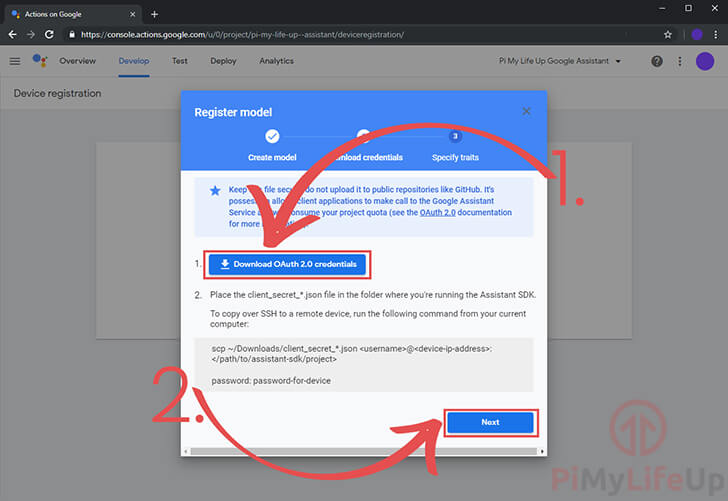Click the Specify traits step circle

tap(455, 136)
